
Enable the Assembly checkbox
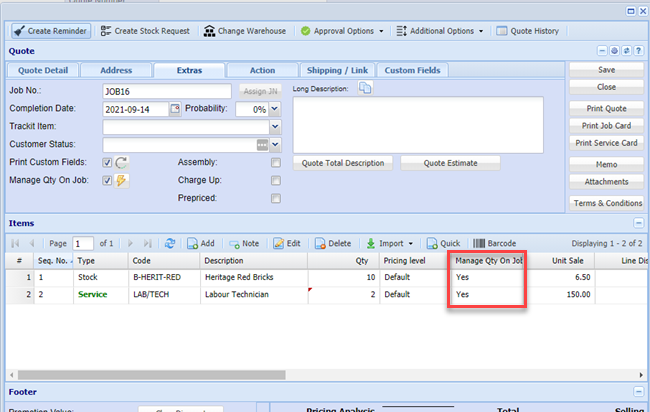pyautogui.click(x=276, y=163)
